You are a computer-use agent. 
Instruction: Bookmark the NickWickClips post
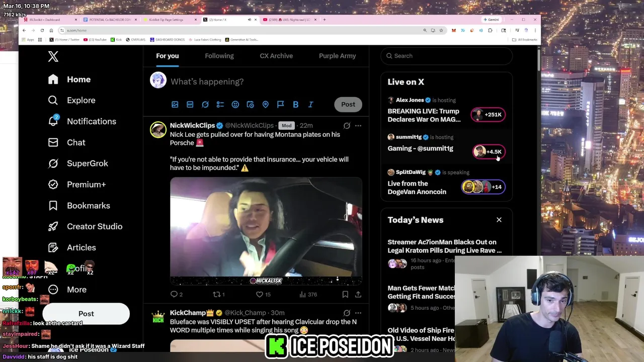coord(345,294)
